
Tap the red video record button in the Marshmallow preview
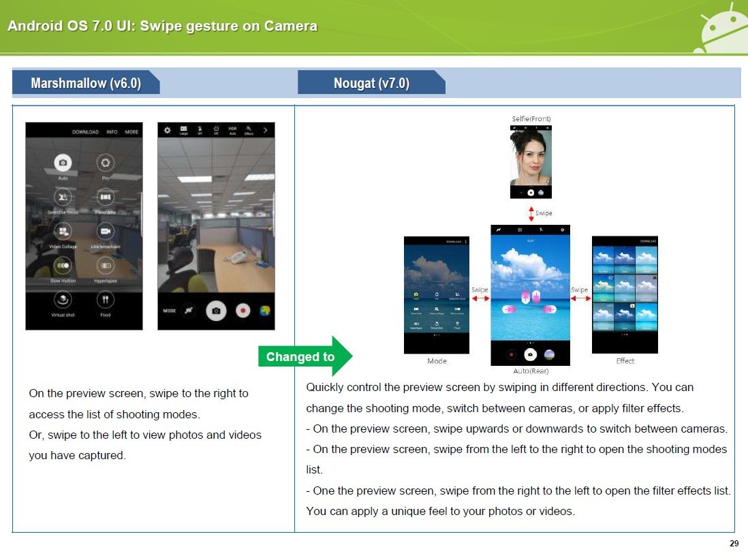(x=241, y=311)
